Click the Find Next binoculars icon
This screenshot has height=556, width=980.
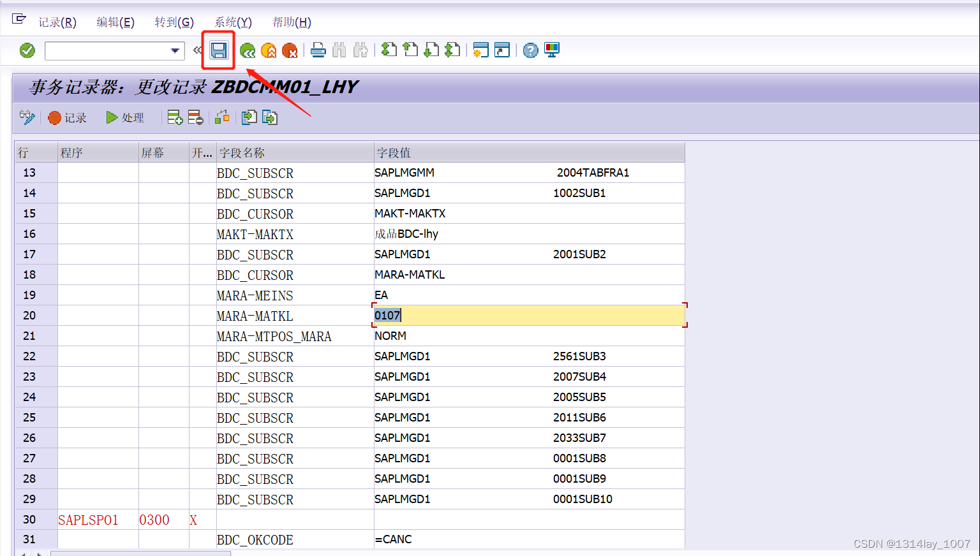click(x=360, y=50)
